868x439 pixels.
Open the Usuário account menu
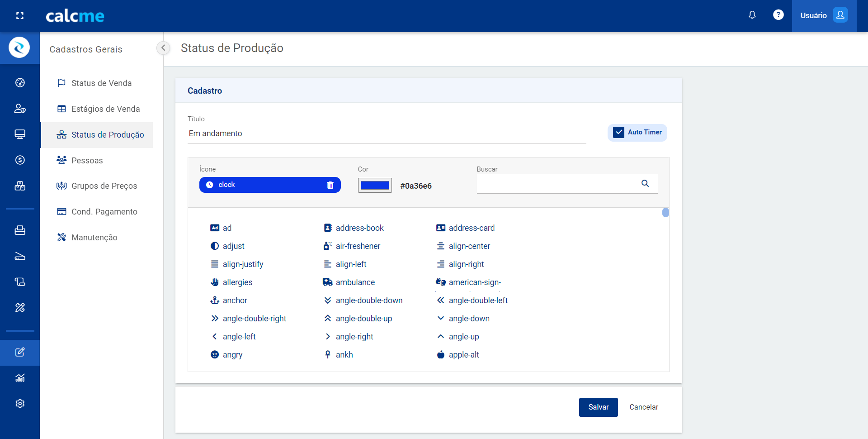click(x=823, y=15)
